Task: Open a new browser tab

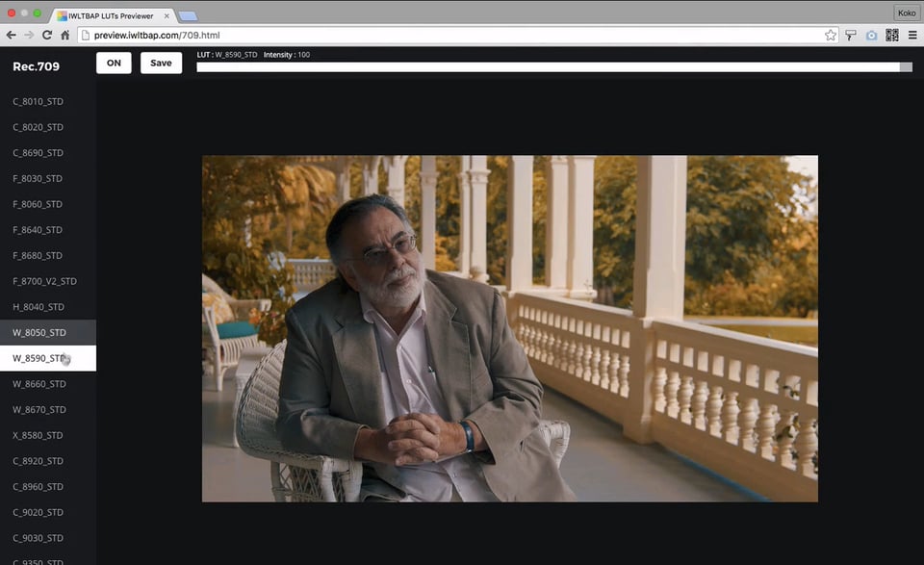Action: [x=188, y=15]
